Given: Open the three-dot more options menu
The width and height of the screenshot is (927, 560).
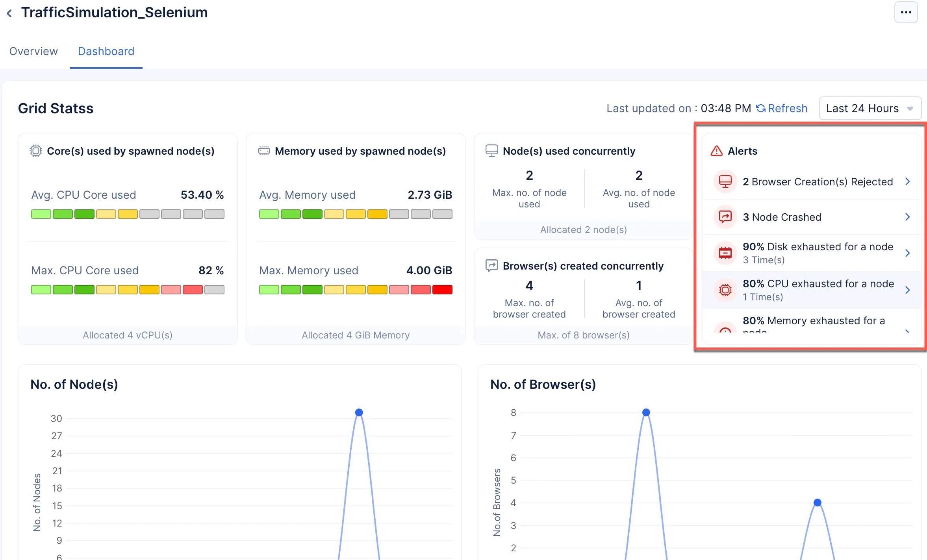Looking at the screenshot, I should [x=906, y=12].
